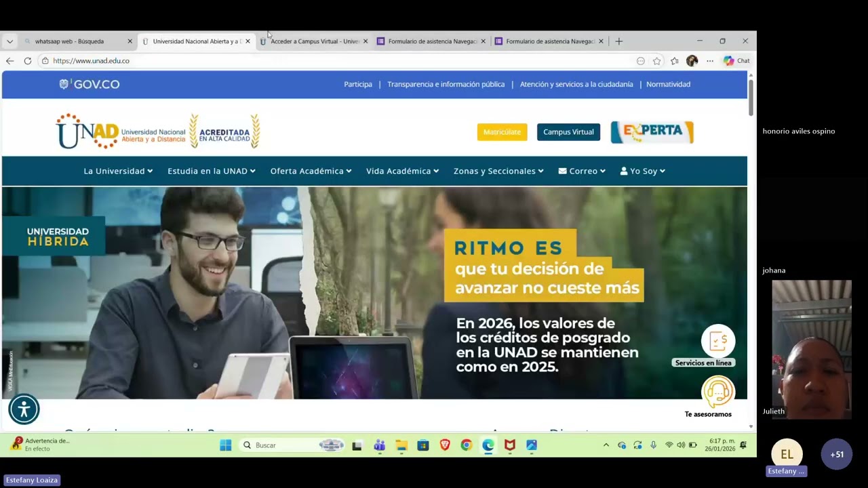This screenshot has width=868, height=488.
Task: Open Microsoft Store from the taskbar
Action: pos(423,445)
